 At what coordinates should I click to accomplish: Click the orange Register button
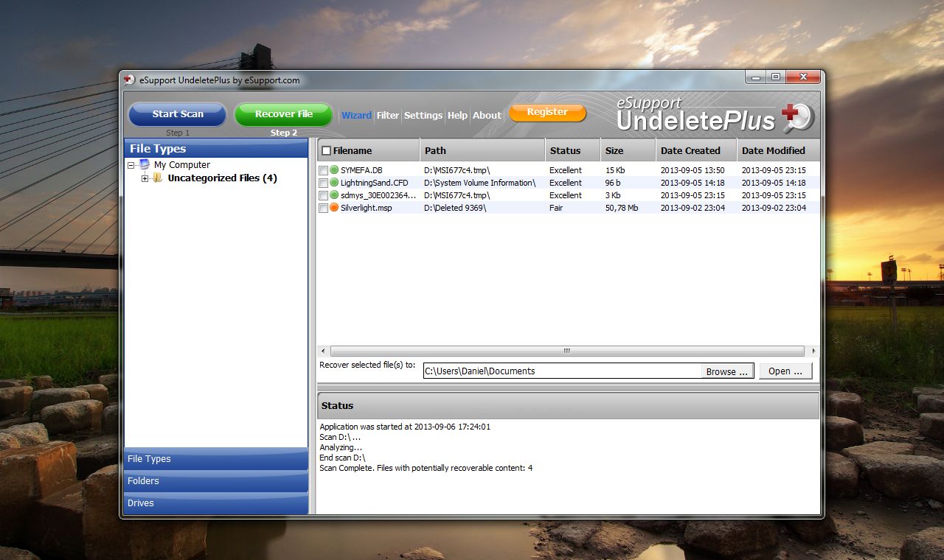[x=547, y=112]
